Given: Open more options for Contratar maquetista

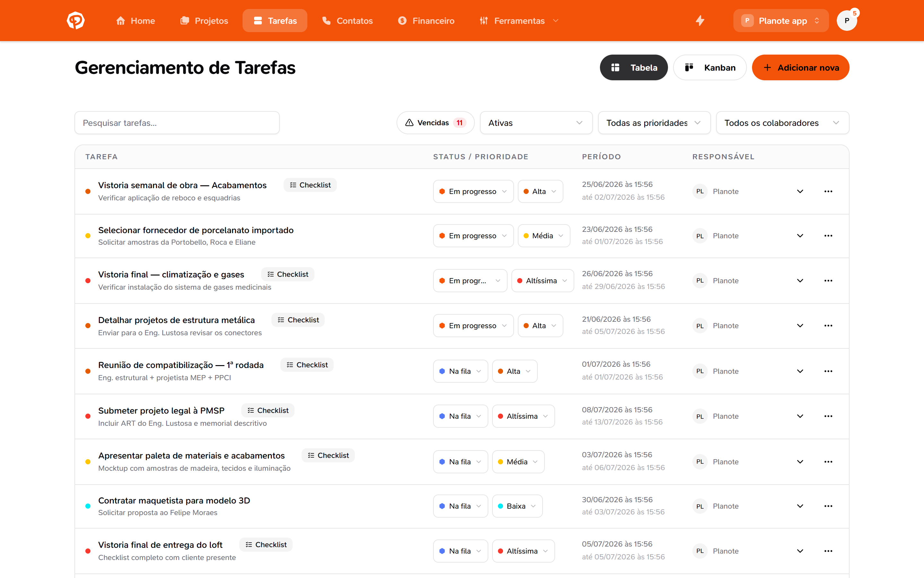Looking at the screenshot, I should pyautogui.click(x=828, y=506).
